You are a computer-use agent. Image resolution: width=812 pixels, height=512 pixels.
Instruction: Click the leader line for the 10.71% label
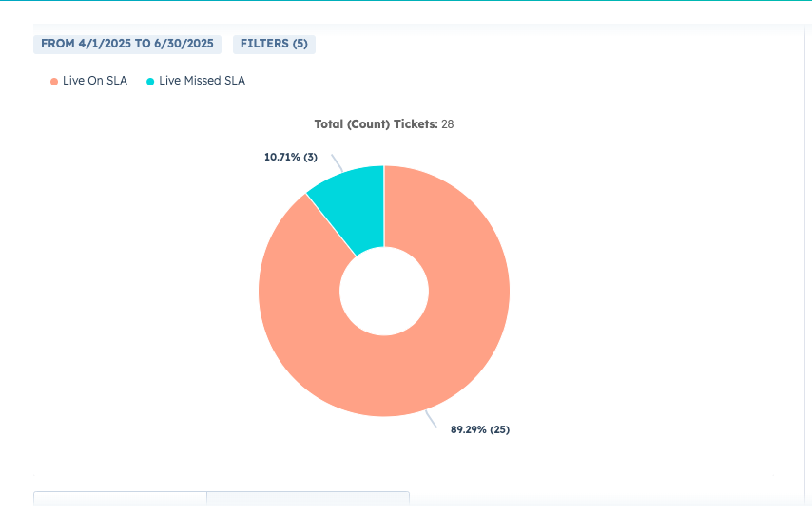tap(337, 163)
